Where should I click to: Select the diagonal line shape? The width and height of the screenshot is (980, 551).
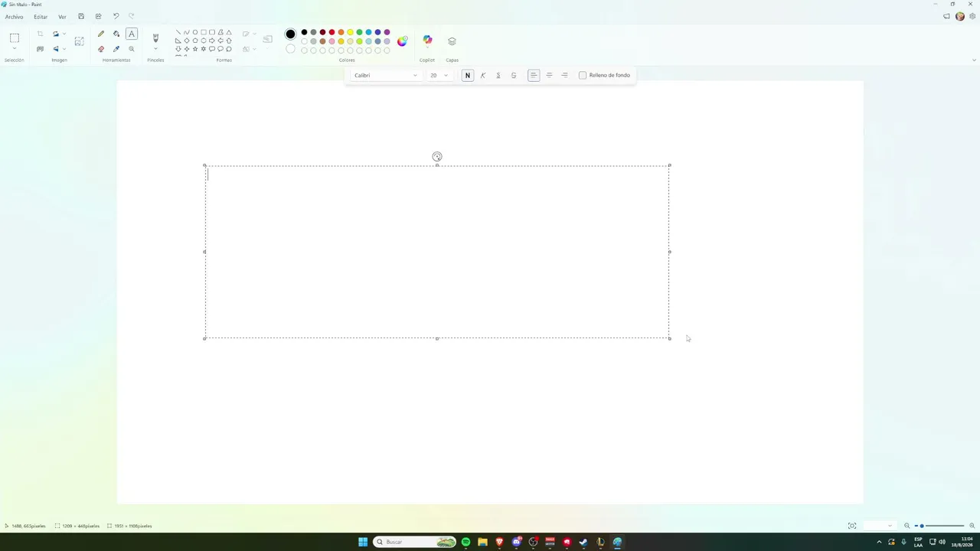178,32
